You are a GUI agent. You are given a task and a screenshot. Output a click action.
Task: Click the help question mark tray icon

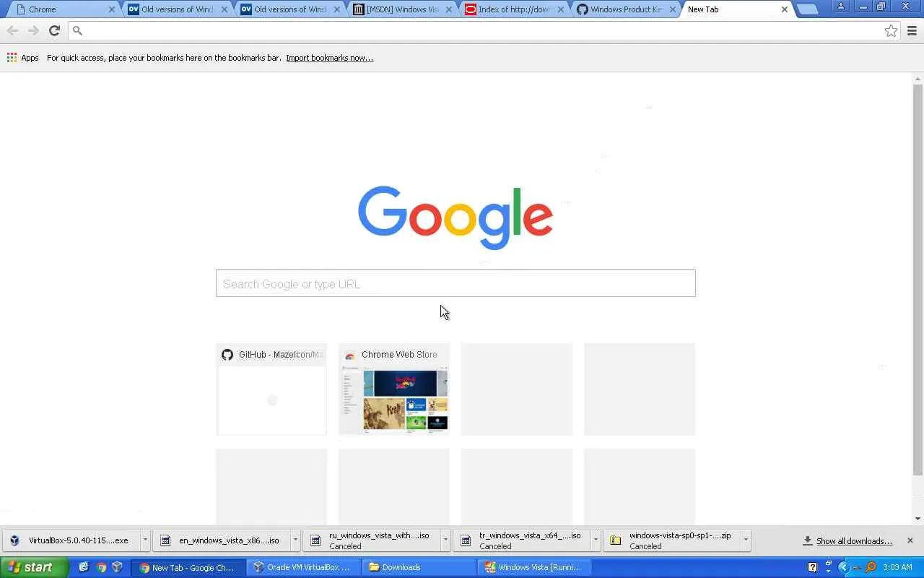812,567
